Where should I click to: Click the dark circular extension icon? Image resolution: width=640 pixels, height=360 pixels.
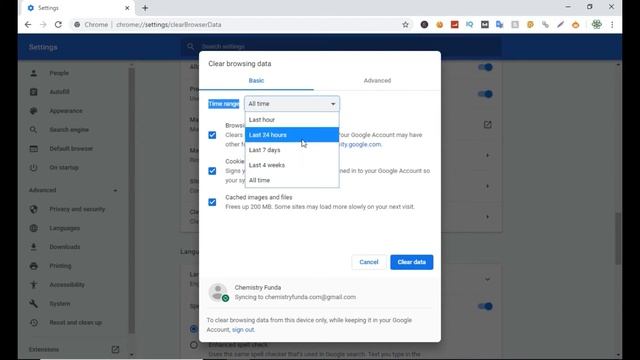[424, 24]
